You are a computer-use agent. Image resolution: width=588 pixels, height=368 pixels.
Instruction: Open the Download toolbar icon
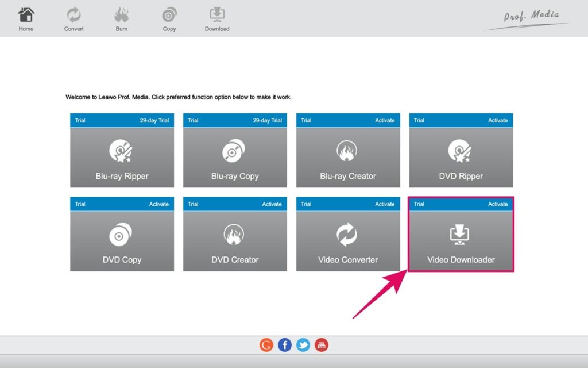(216, 16)
